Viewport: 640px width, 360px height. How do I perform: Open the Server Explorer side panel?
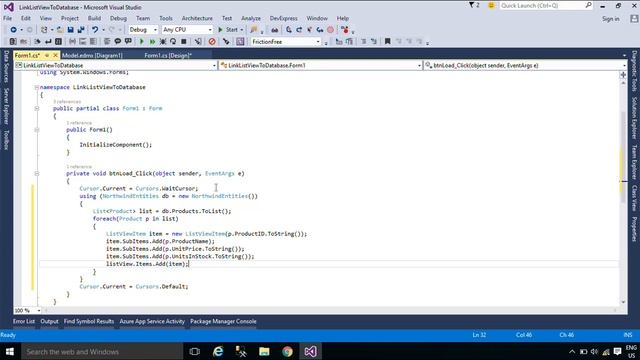[6, 105]
